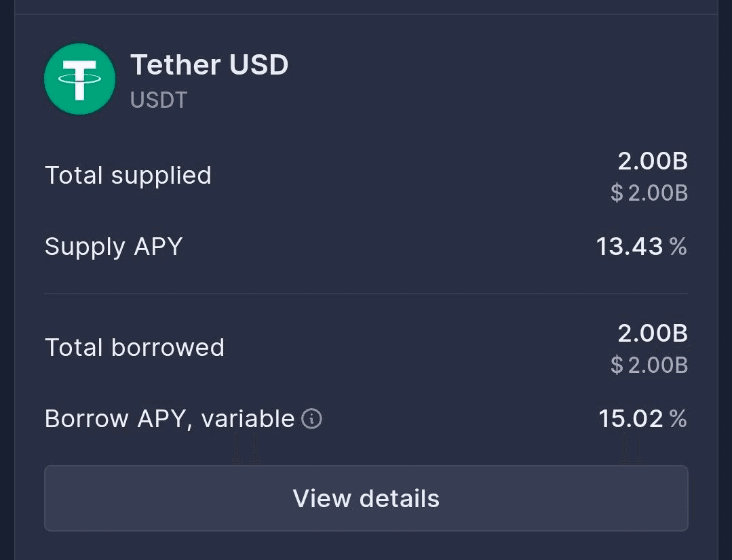
Task: Select the 2.00B total supplied amount
Action: (x=653, y=161)
